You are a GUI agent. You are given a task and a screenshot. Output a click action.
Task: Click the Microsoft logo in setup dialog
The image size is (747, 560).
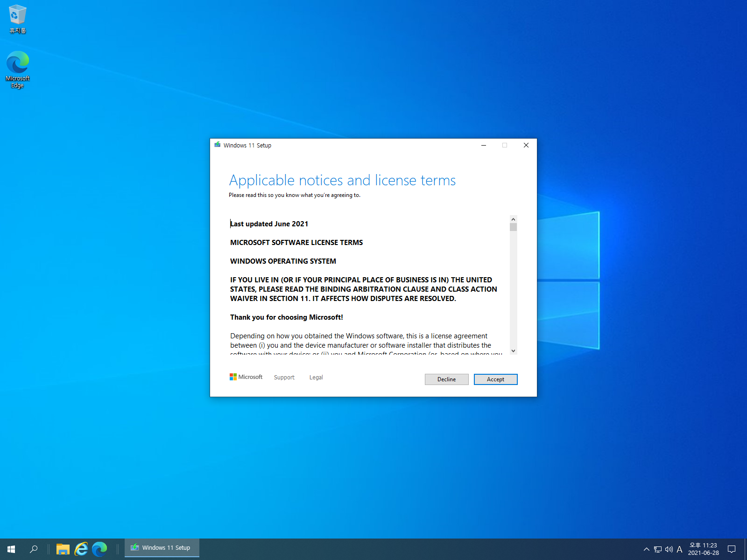click(x=246, y=377)
